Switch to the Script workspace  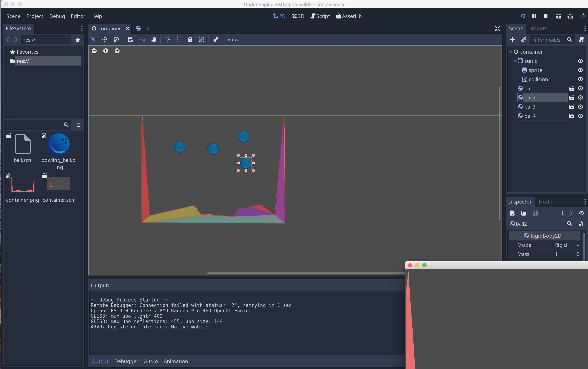pos(320,16)
